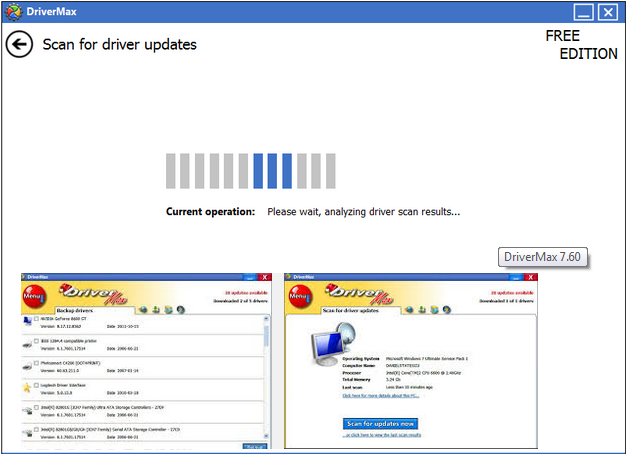Tick the Ultra ATA Storage Controllers checkbox
The image size is (627, 454).
click(36, 407)
